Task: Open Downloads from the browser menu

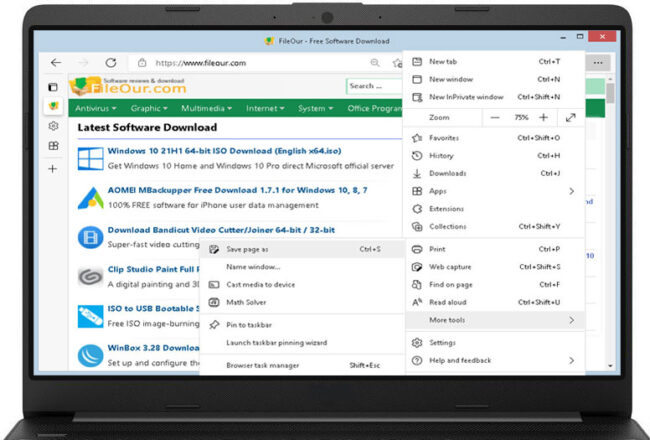Action: point(447,173)
